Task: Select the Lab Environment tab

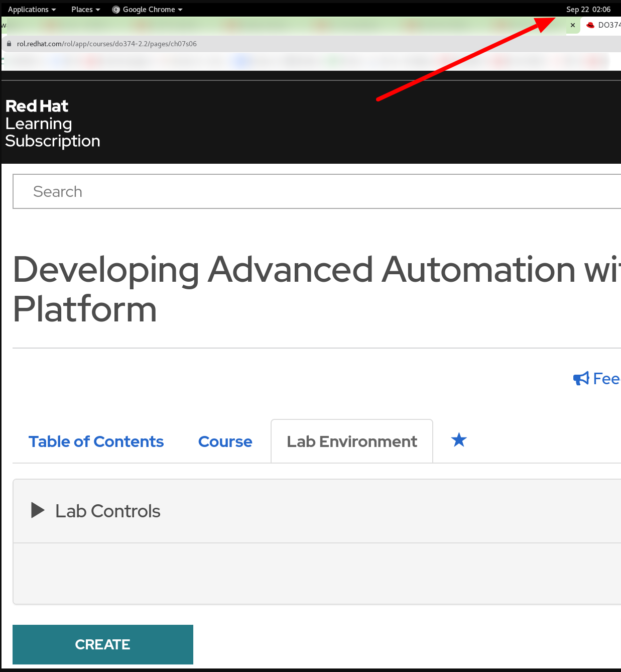Action: click(x=351, y=441)
